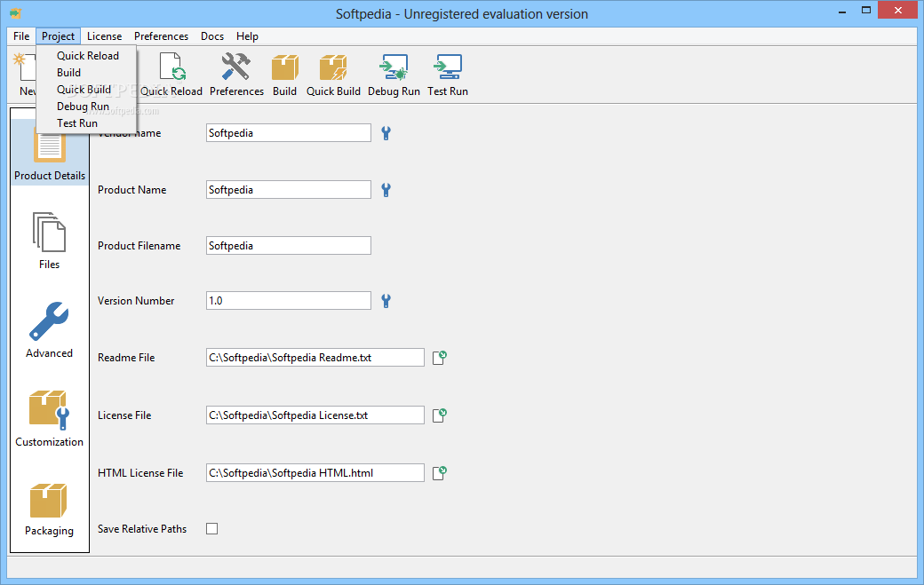Close the open Project menu

(x=59, y=36)
